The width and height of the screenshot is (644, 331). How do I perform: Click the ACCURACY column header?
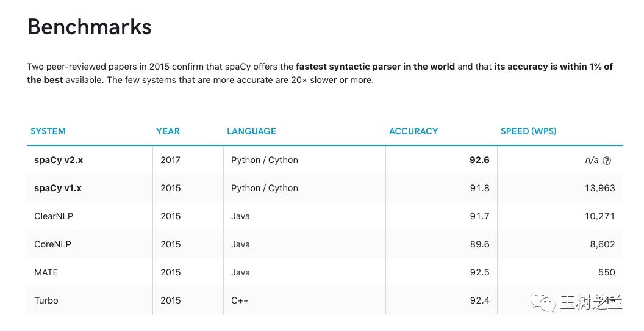413,131
